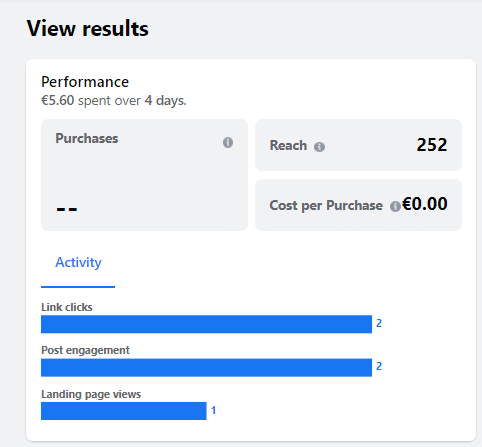482x447 pixels.
Task: Click the Performance title
Action: pyautogui.click(x=85, y=82)
